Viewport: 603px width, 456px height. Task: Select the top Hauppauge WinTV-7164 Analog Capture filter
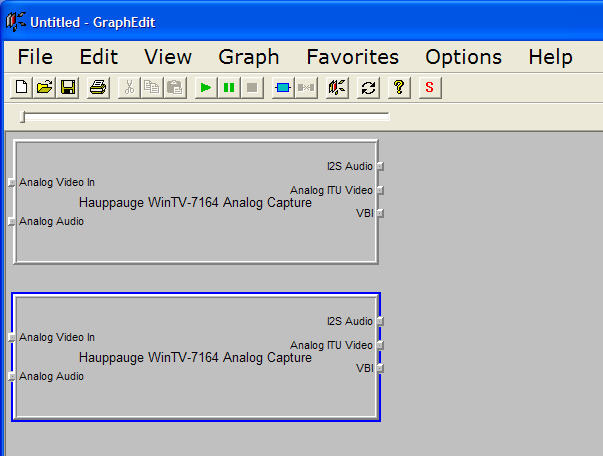(x=195, y=202)
